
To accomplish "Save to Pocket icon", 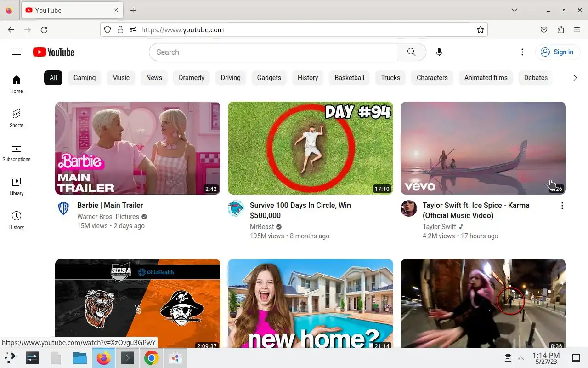I will pos(544,29).
